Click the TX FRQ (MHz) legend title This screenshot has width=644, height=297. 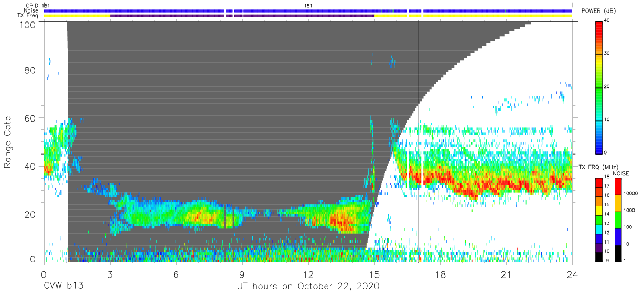click(599, 167)
